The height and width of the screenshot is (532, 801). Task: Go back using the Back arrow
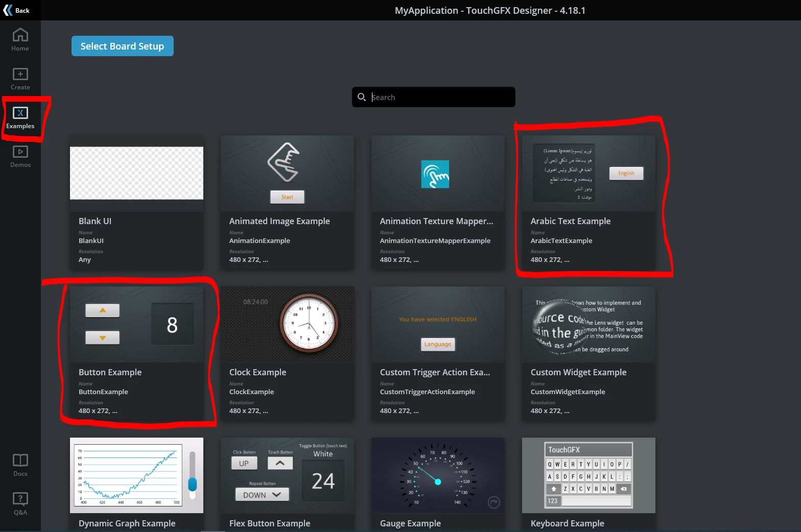(x=16, y=10)
